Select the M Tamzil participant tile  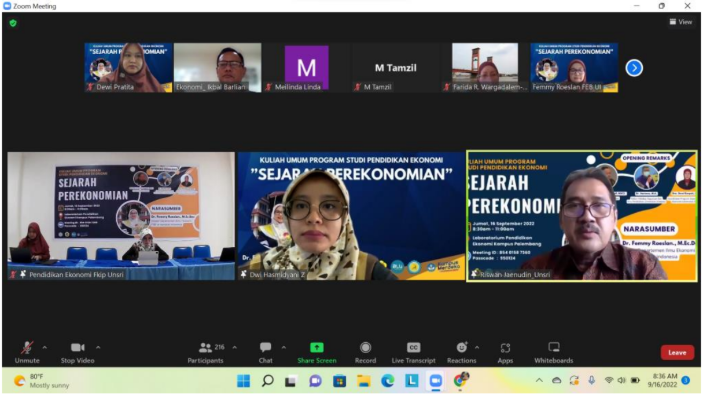(x=396, y=68)
